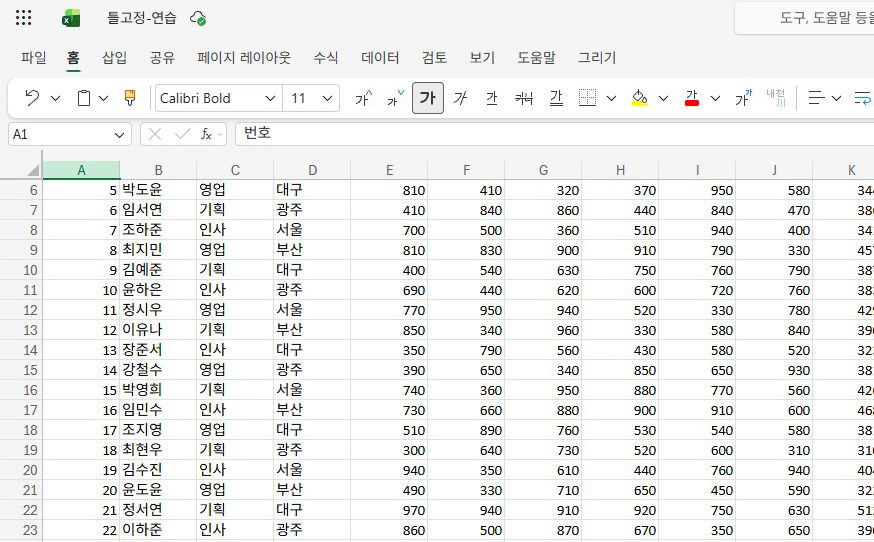
Task: Select row header 20
Action: (21, 470)
